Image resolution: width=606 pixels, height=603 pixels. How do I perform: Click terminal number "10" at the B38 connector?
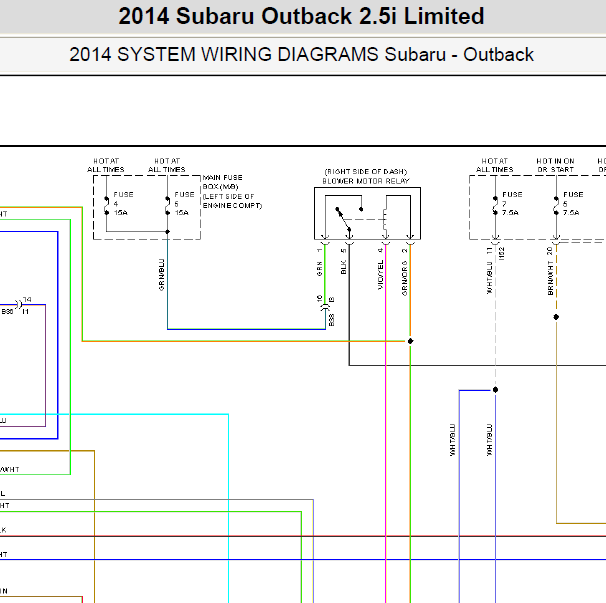(319, 298)
